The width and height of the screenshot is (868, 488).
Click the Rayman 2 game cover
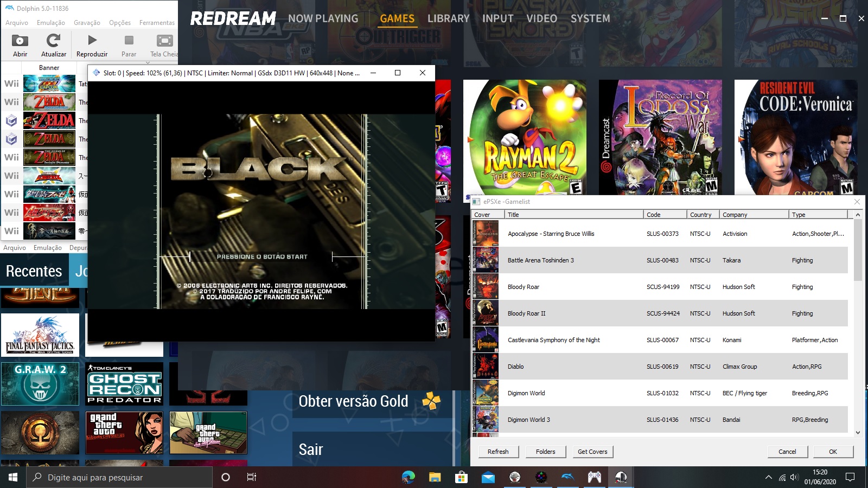point(525,137)
